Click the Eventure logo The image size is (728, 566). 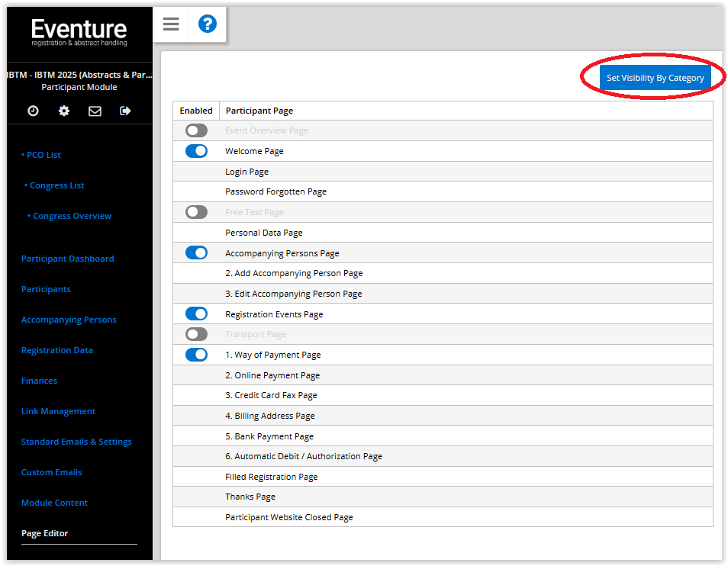[x=79, y=32]
